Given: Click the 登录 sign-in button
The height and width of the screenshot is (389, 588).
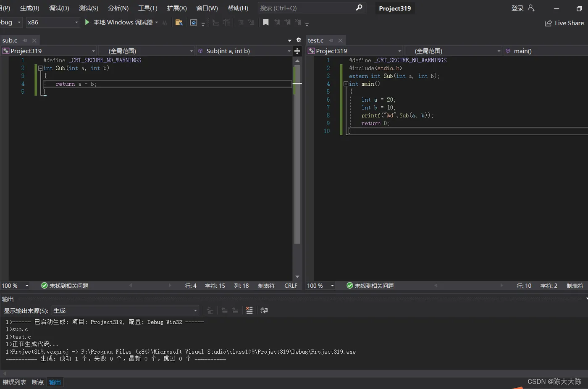Looking at the screenshot, I should click(517, 8).
